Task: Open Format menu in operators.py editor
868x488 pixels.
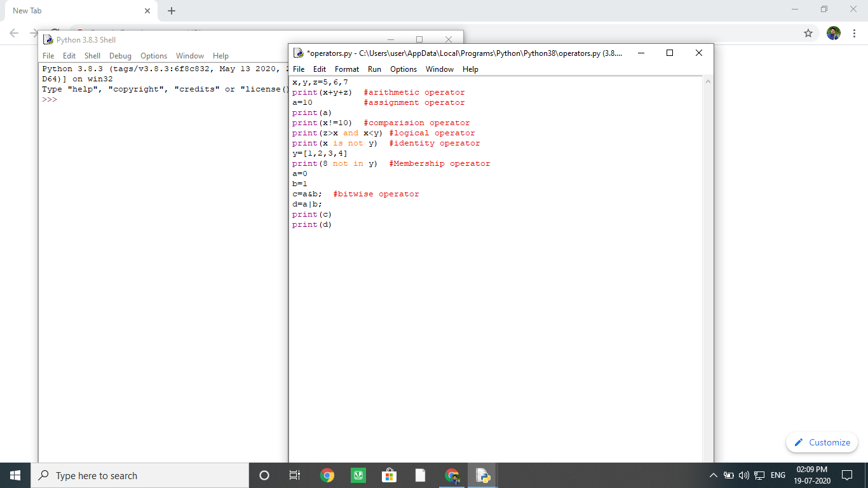Action: [347, 69]
